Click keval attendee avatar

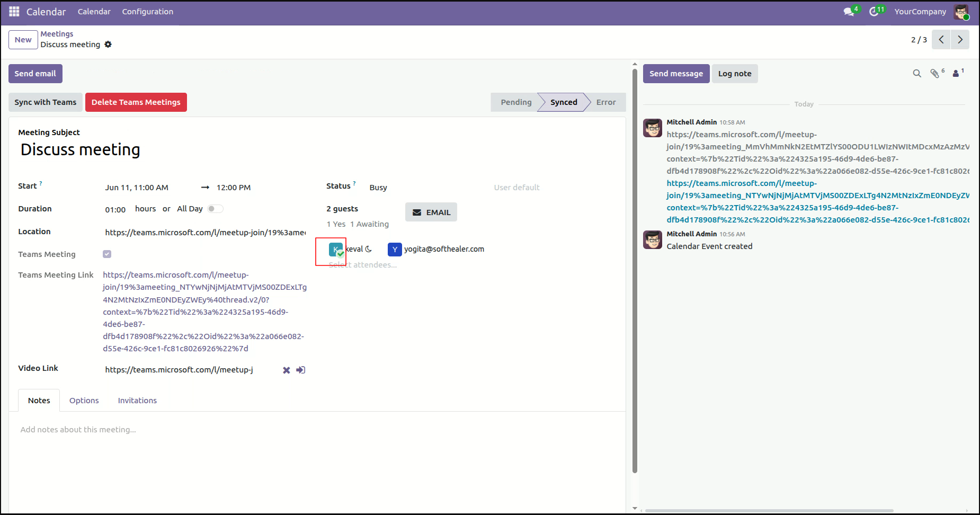click(x=336, y=250)
